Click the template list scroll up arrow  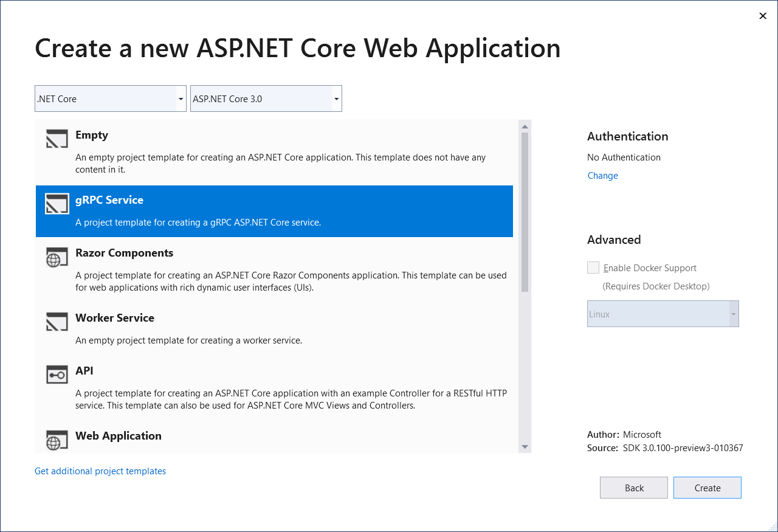(x=525, y=126)
